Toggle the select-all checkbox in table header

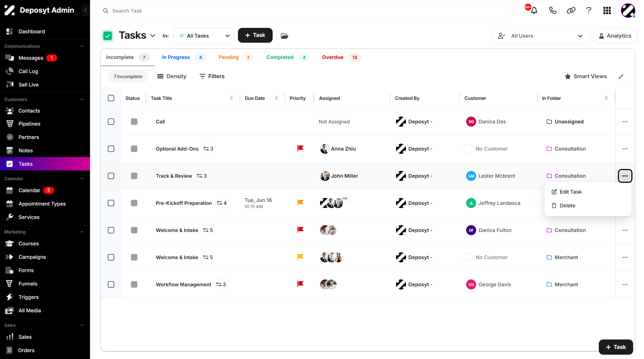point(111,98)
